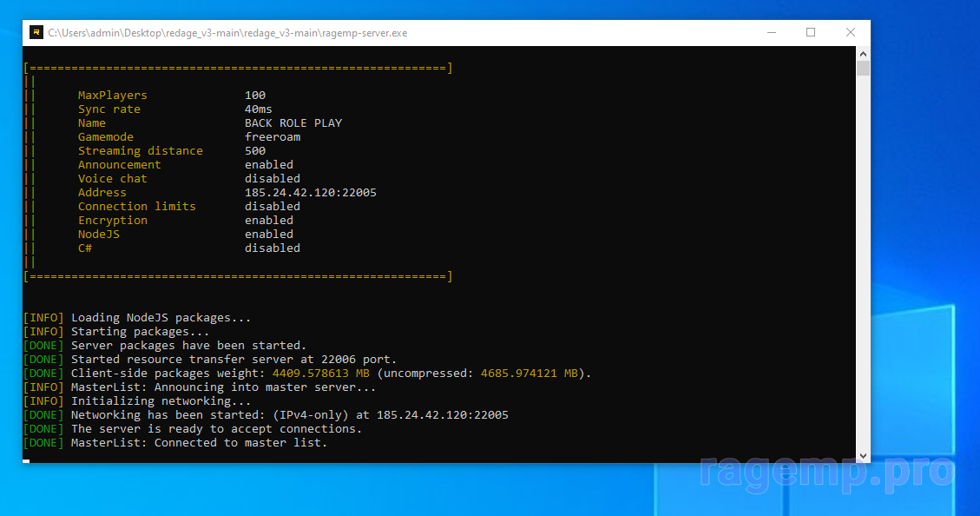980x516 pixels.
Task: Click the vertical scrollbar thumb
Action: [863, 68]
